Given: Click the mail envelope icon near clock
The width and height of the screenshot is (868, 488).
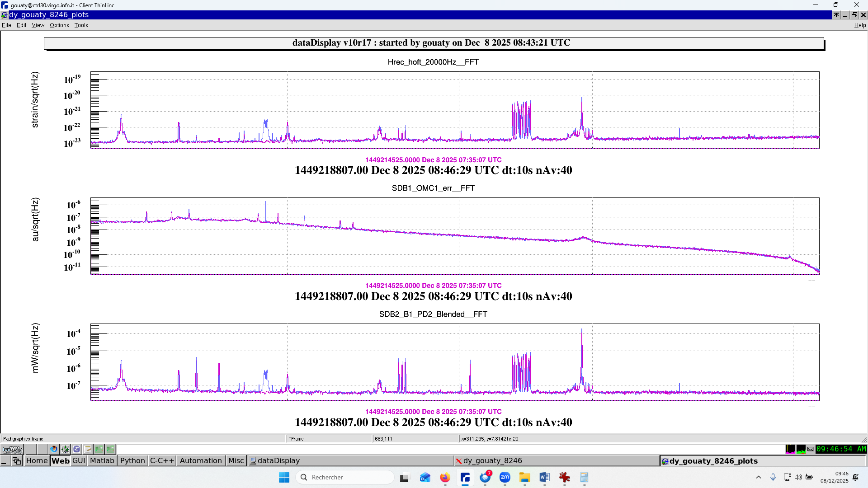Looking at the screenshot, I should pos(811,449).
